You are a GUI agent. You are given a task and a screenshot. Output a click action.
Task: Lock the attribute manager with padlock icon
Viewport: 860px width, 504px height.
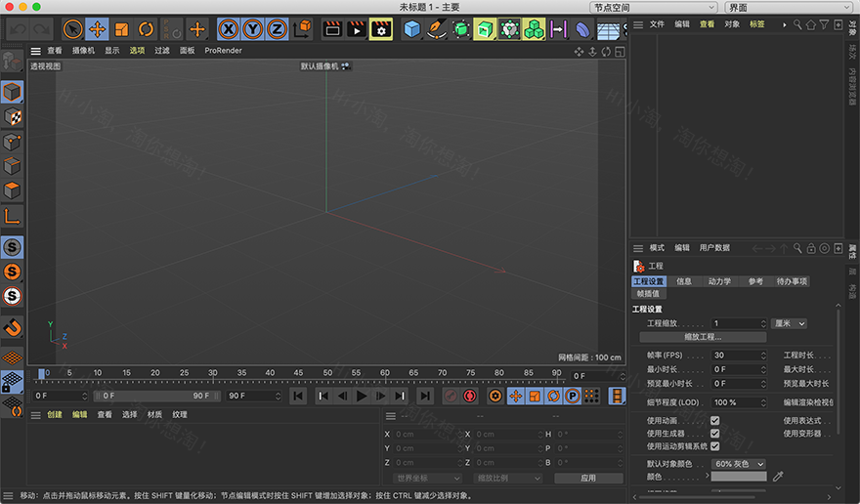click(811, 248)
